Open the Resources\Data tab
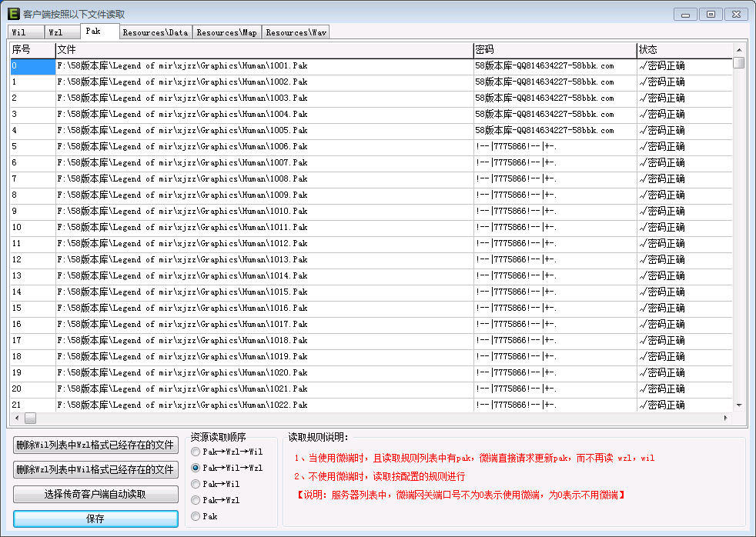This screenshot has width=756, height=537. coord(155,32)
